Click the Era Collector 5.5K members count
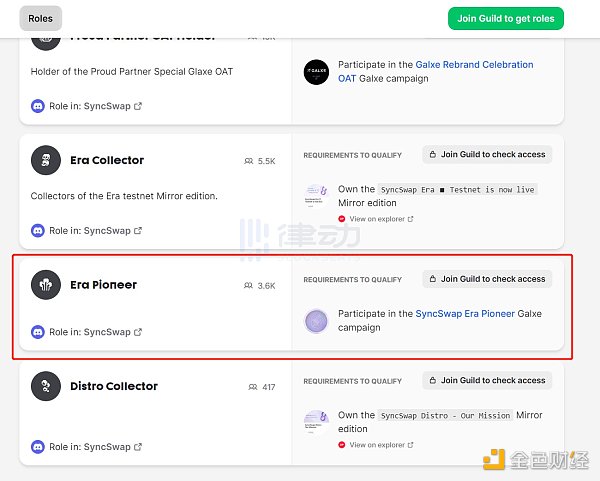600x481 pixels. point(260,161)
